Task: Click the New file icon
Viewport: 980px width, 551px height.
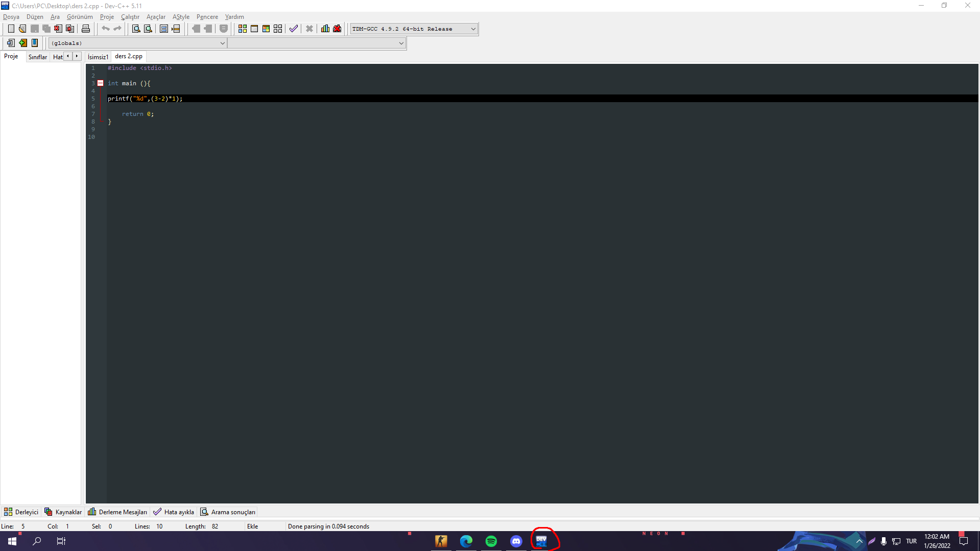Action: [11, 29]
